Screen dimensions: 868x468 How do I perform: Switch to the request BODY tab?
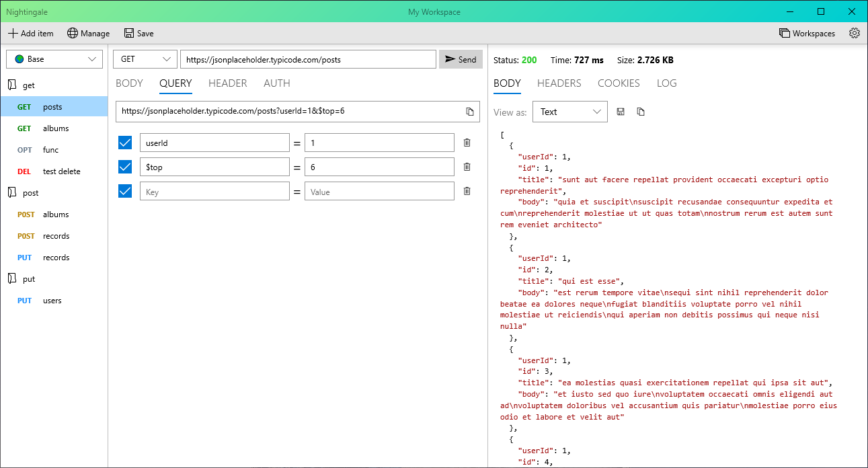(x=129, y=83)
